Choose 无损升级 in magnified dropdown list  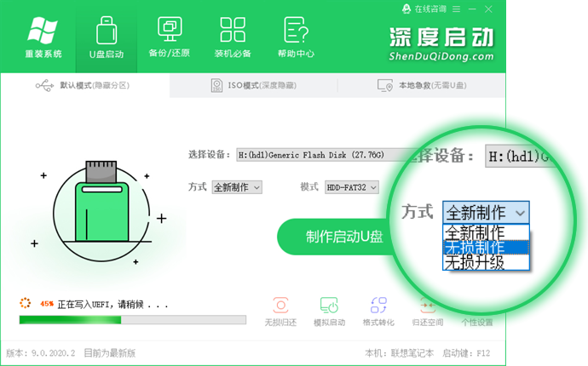coord(486,263)
